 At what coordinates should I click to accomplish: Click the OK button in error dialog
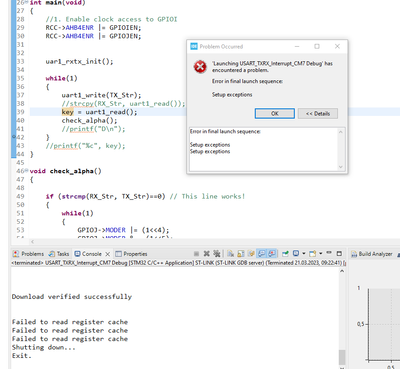click(x=275, y=113)
